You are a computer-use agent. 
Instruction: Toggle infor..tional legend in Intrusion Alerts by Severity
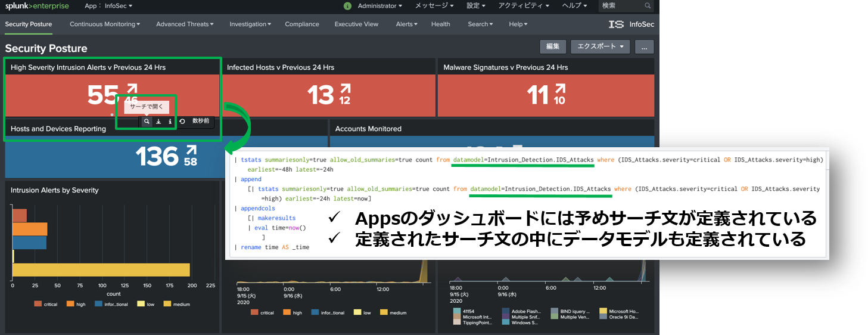pyautogui.click(x=111, y=304)
